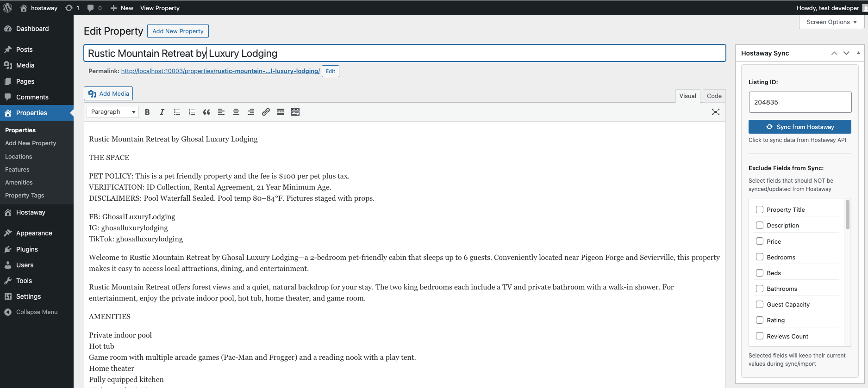Check the Rating exclusion box
This screenshot has height=388, width=868.
[760, 320]
